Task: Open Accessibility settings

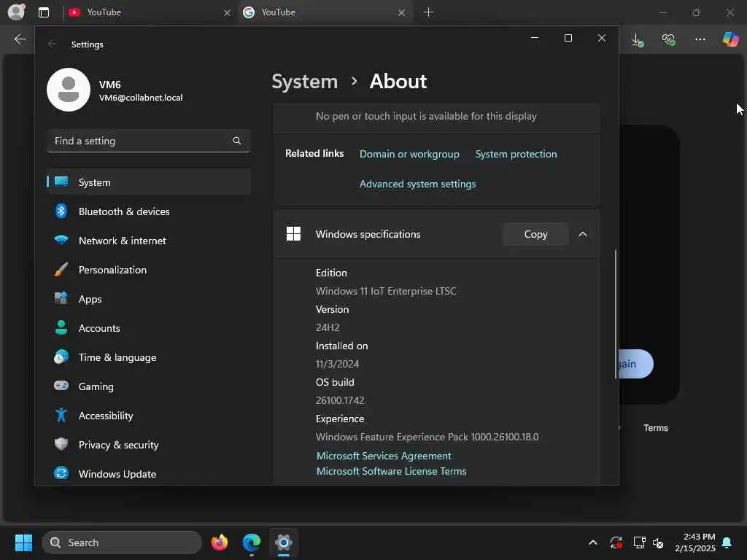Action: coord(149,416)
